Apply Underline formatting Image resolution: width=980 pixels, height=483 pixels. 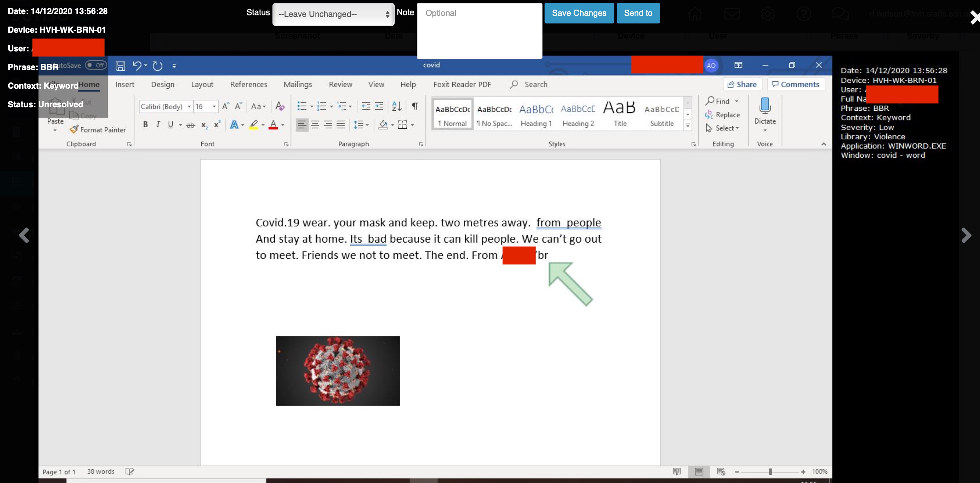pyautogui.click(x=171, y=124)
